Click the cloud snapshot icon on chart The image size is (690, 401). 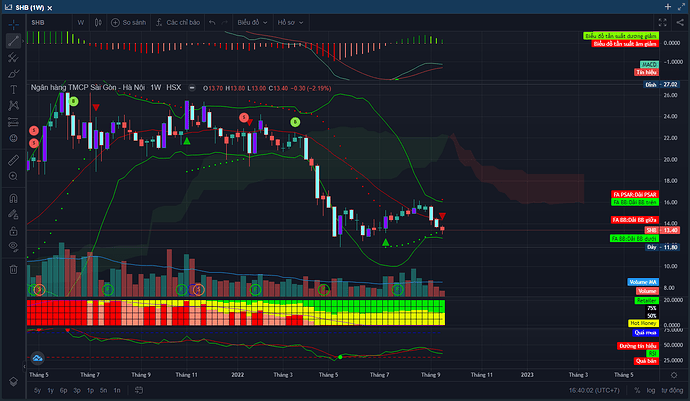coord(37,358)
